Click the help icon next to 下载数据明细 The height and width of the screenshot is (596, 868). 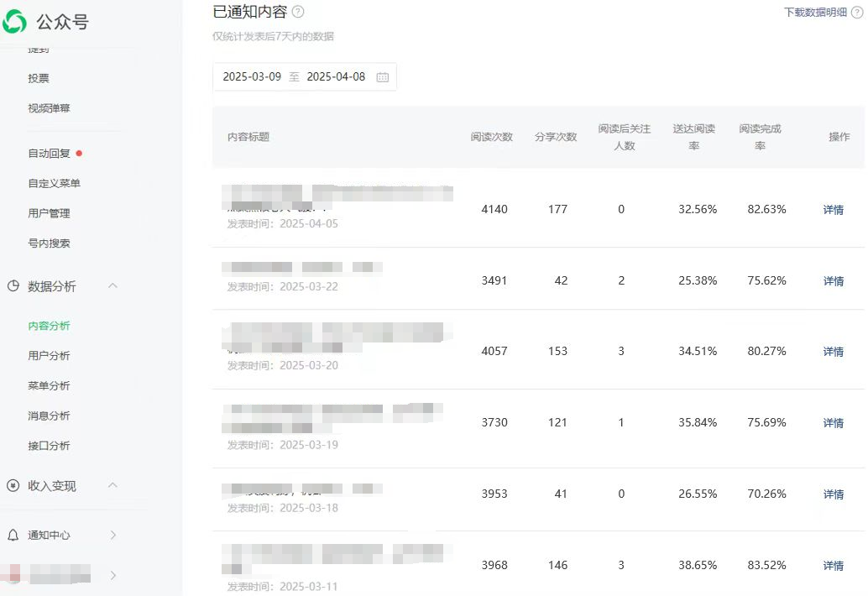[x=856, y=13]
